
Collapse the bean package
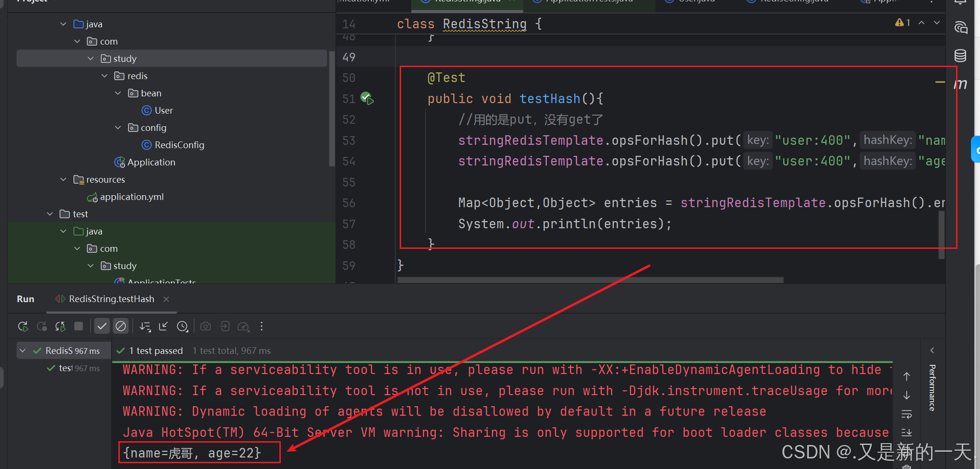pyautogui.click(x=118, y=93)
